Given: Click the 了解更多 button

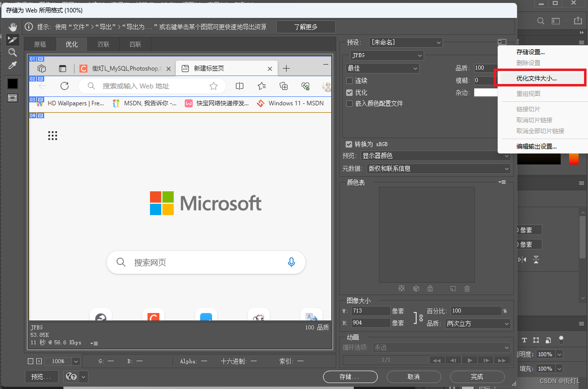Looking at the screenshot, I should tap(305, 27).
